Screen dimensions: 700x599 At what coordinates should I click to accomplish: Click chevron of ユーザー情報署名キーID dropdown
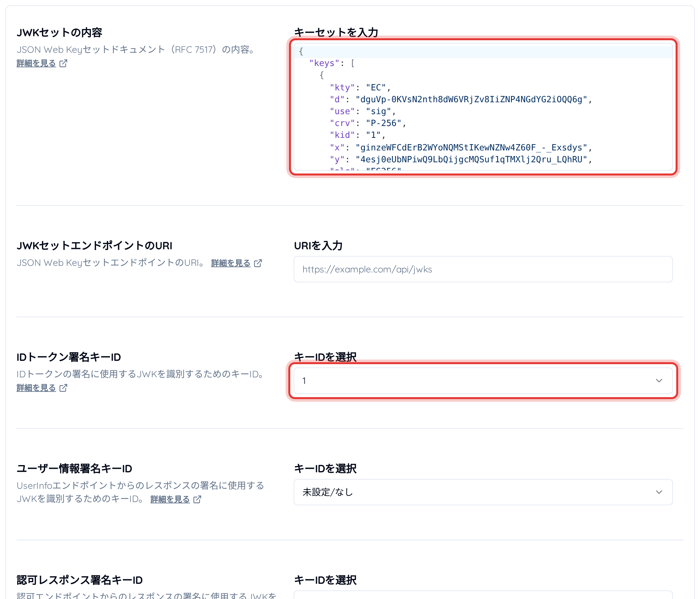tap(659, 492)
